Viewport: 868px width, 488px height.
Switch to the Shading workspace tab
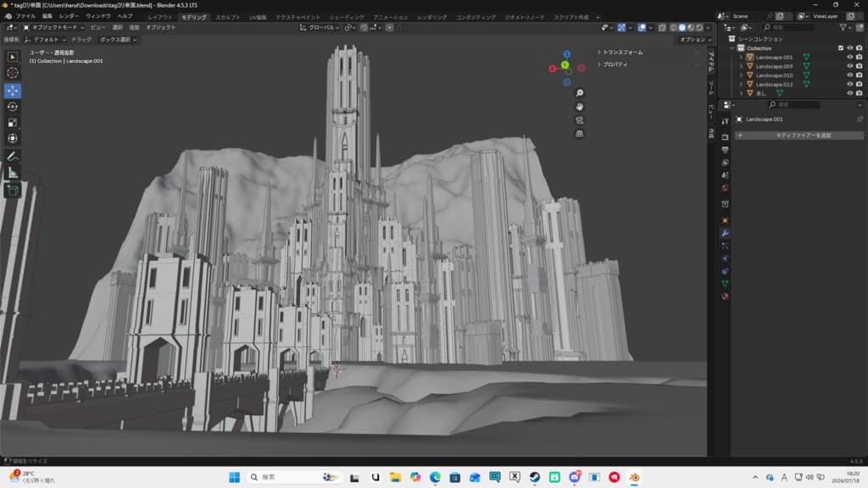(347, 17)
